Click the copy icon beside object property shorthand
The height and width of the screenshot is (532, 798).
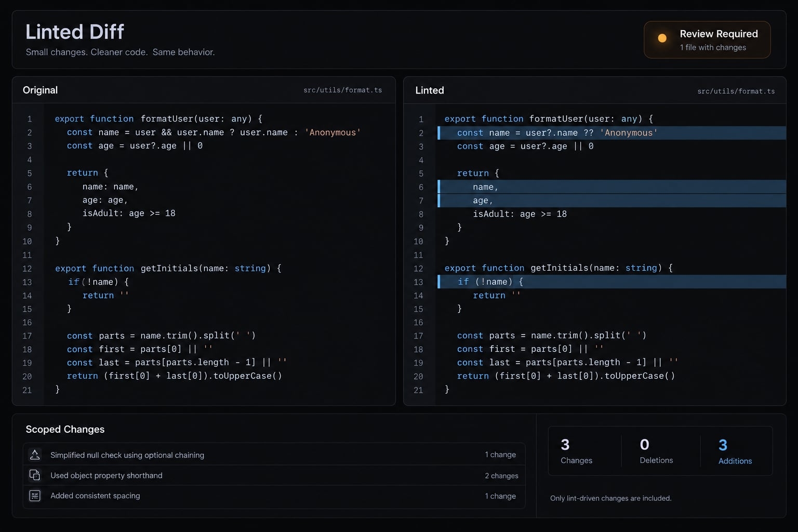(x=35, y=475)
